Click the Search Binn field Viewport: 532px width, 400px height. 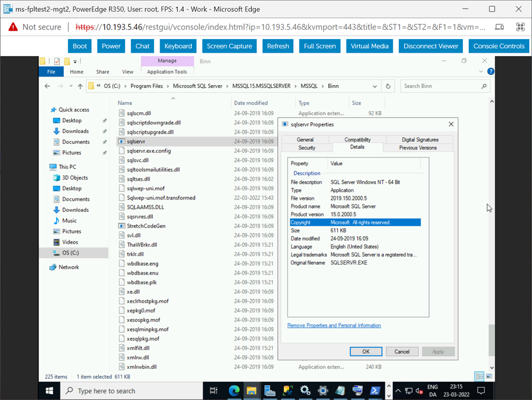tap(445, 86)
